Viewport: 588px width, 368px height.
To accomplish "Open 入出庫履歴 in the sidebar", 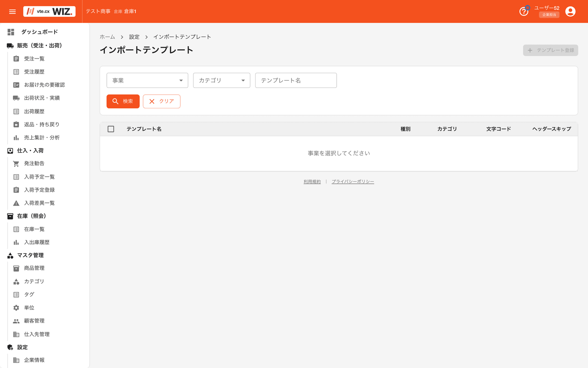I will click(x=37, y=242).
